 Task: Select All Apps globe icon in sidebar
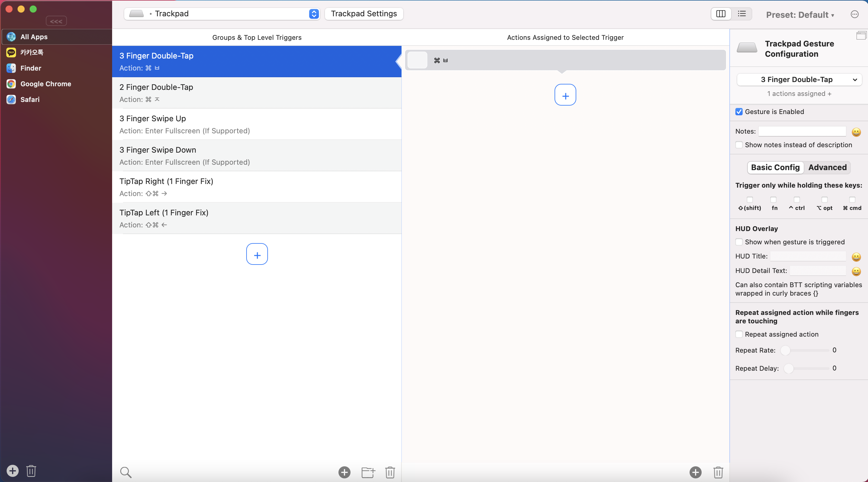11,37
